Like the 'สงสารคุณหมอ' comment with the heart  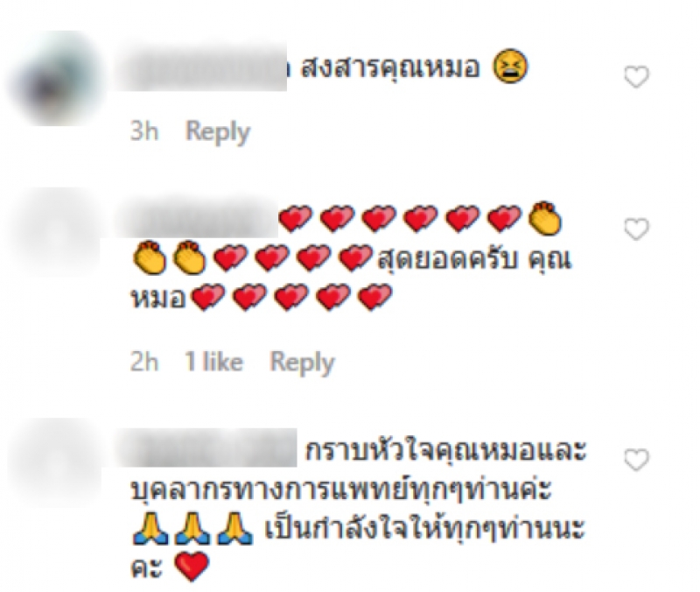[x=636, y=77]
